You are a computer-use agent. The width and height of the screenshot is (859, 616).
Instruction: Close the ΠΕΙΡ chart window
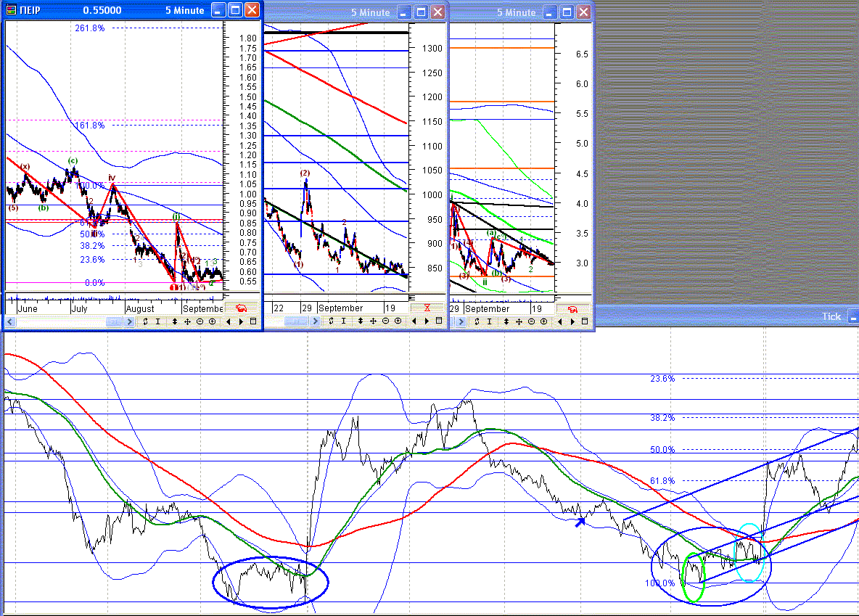(x=252, y=10)
